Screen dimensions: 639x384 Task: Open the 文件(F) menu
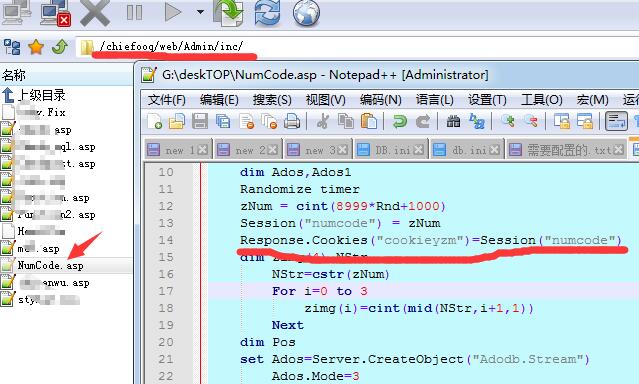pyautogui.click(x=166, y=100)
